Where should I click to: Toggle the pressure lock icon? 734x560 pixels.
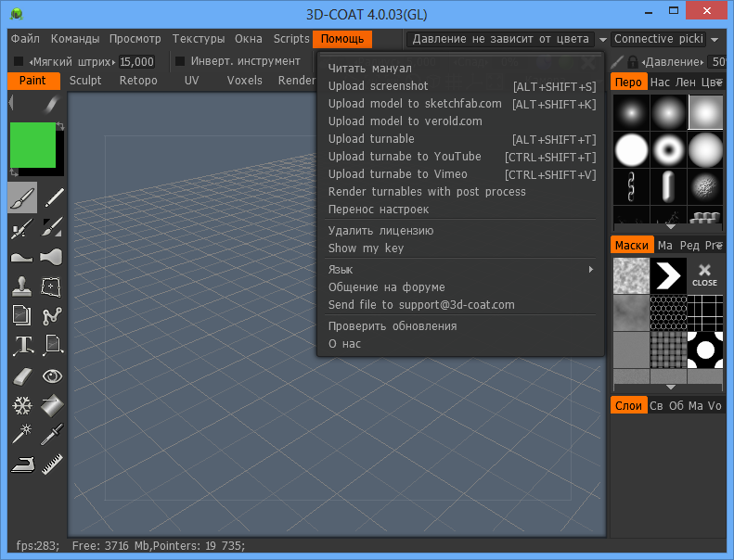click(x=632, y=62)
